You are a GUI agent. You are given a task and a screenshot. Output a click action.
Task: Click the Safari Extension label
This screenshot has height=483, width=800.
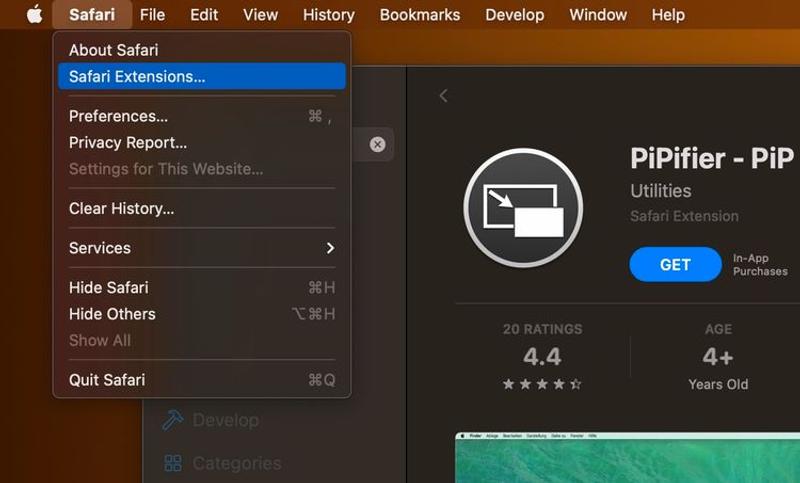click(684, 216)
